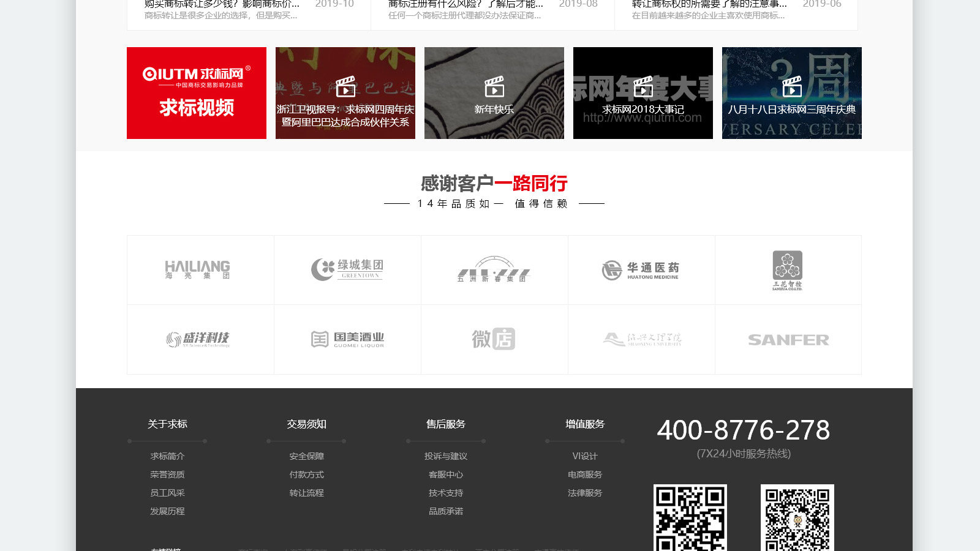Play the 新年快乐 video
Screen dimensions: 980x551
[x=494, y=93]
